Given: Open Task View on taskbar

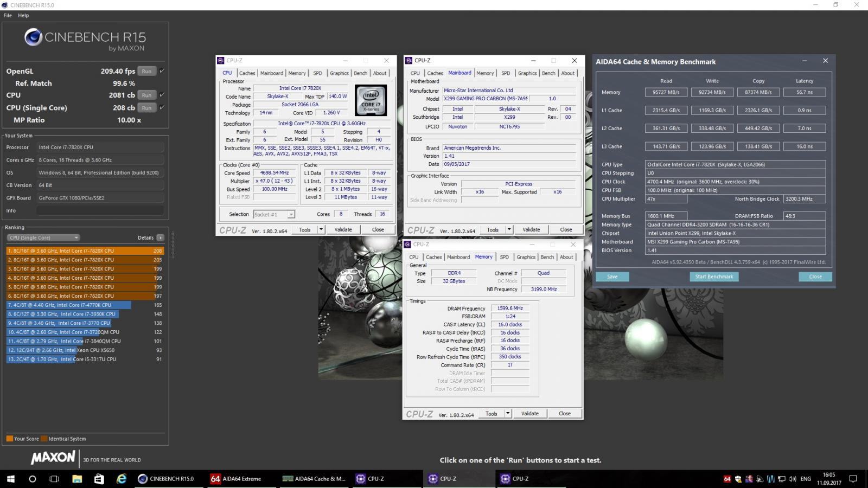Looking at the screenshot, I should [54, 479].
